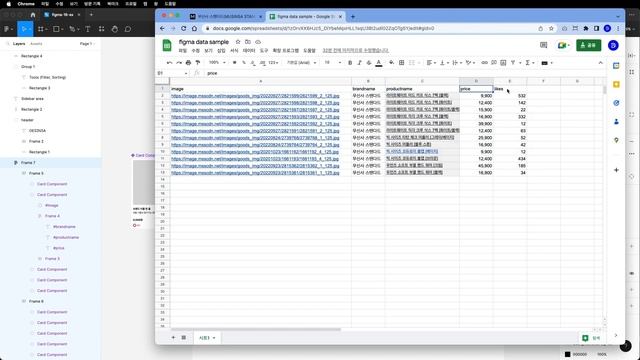The width and height of the screenshot is (640, 360).
Task: Open the text color picker
Action: 379,62
